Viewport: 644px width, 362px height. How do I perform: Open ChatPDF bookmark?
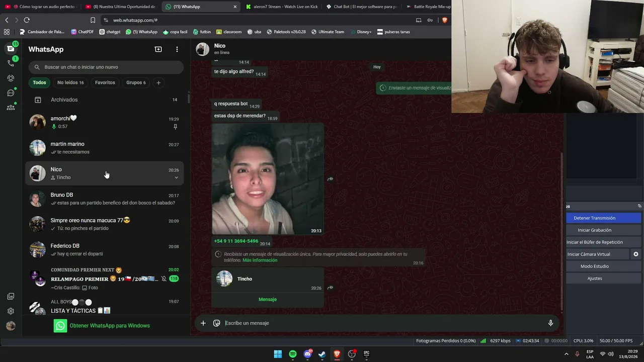(83, 32)
